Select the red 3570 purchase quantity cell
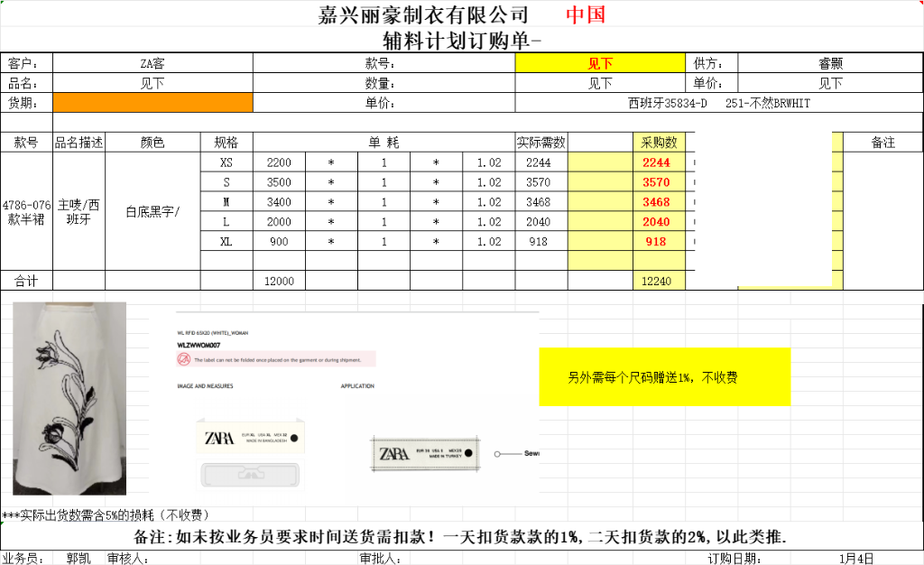924x565 pixels. [656, 182]
